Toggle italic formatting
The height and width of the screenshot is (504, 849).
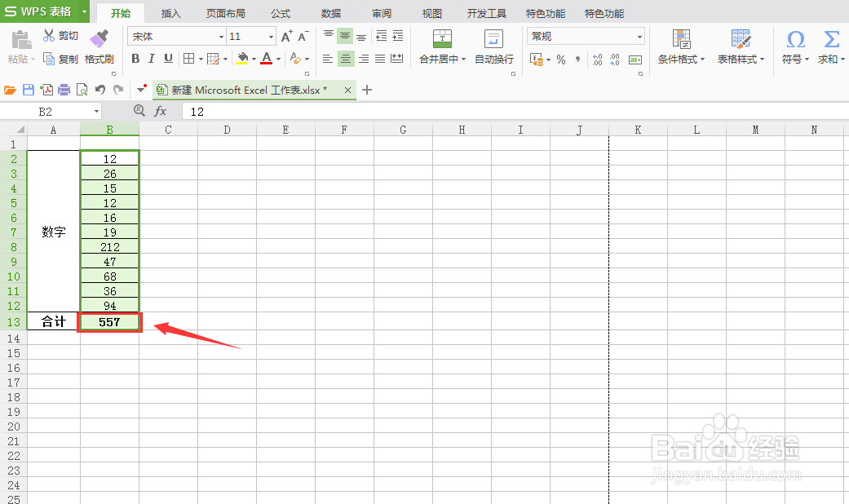(x=152, y=59)
